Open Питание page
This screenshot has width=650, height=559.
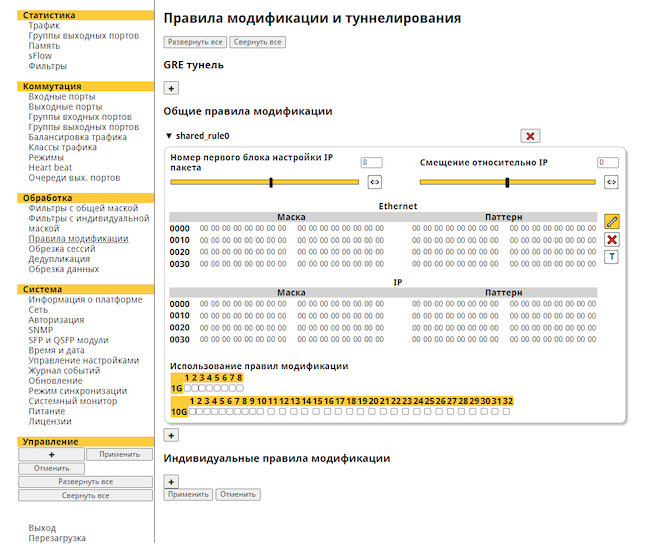tap(47, 411)
